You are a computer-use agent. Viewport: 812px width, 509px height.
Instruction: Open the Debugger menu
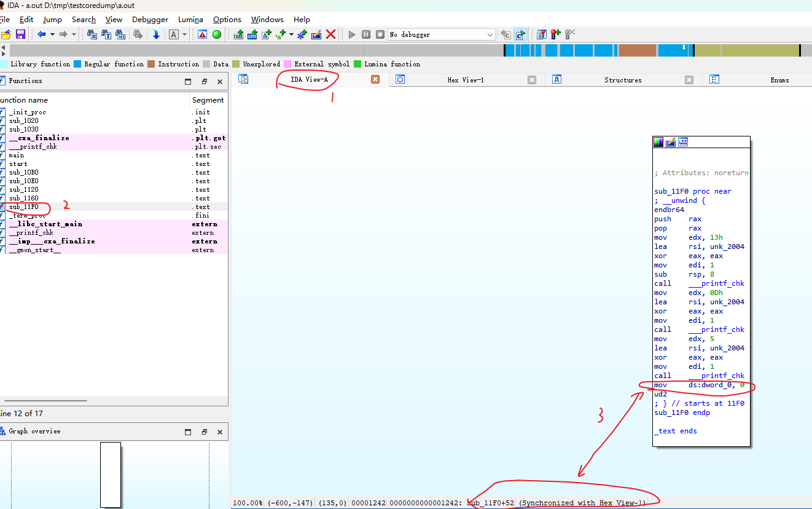pos(150,20)
